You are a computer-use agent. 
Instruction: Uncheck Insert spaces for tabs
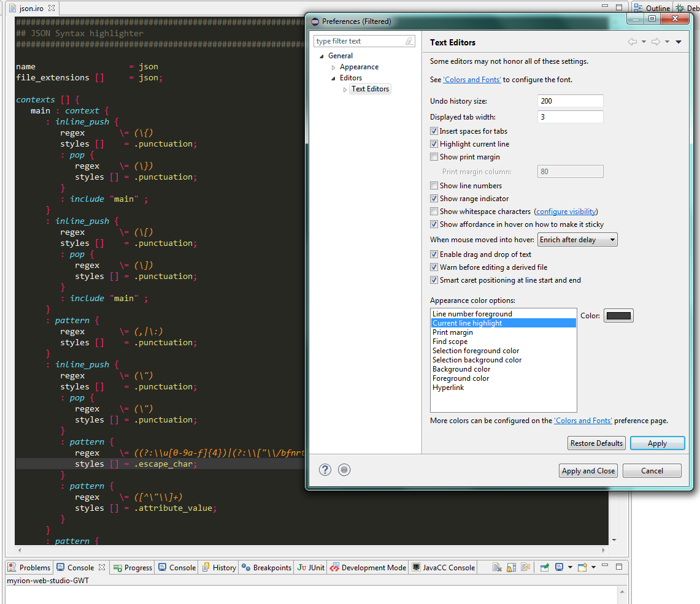(x=434, y=131)
